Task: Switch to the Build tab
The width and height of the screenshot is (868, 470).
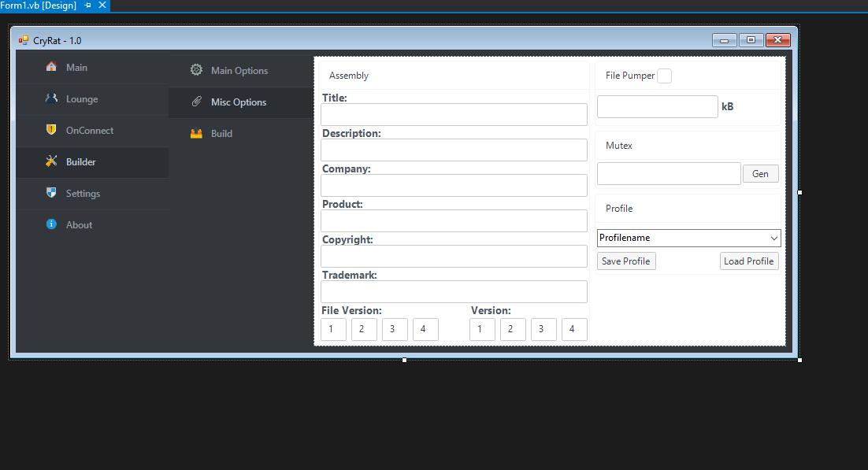Action: coord(241,134)
